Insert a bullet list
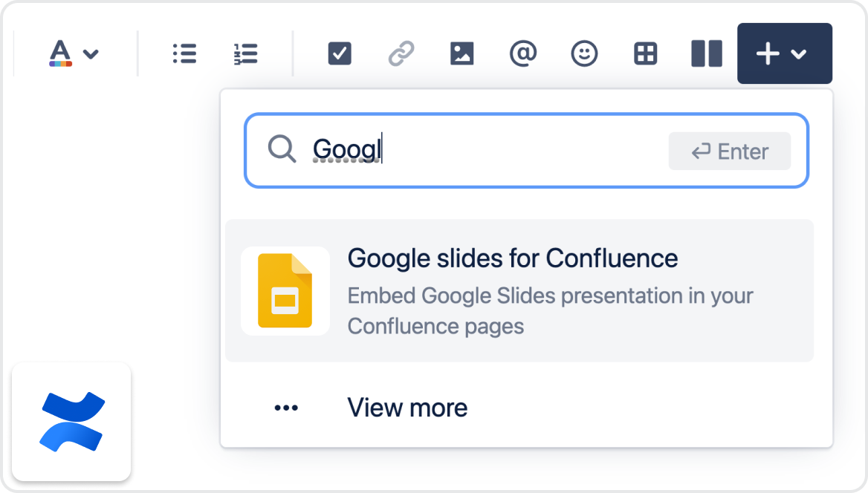 184,53
